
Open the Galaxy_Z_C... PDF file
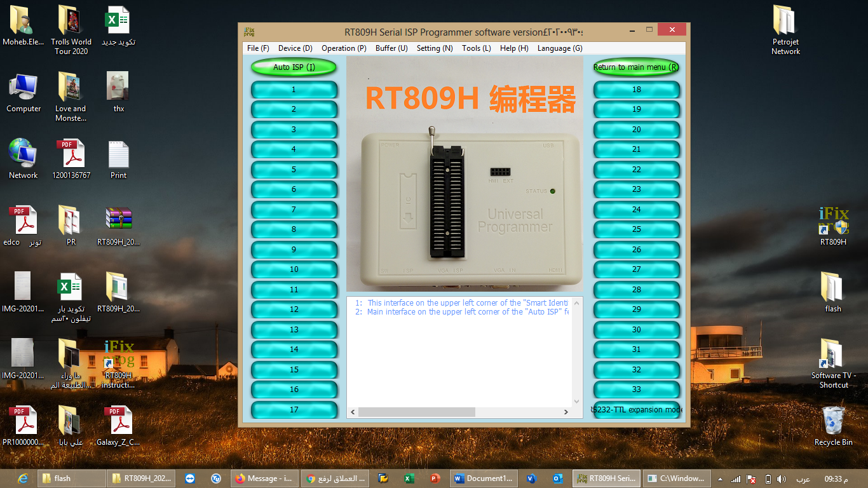118,427
